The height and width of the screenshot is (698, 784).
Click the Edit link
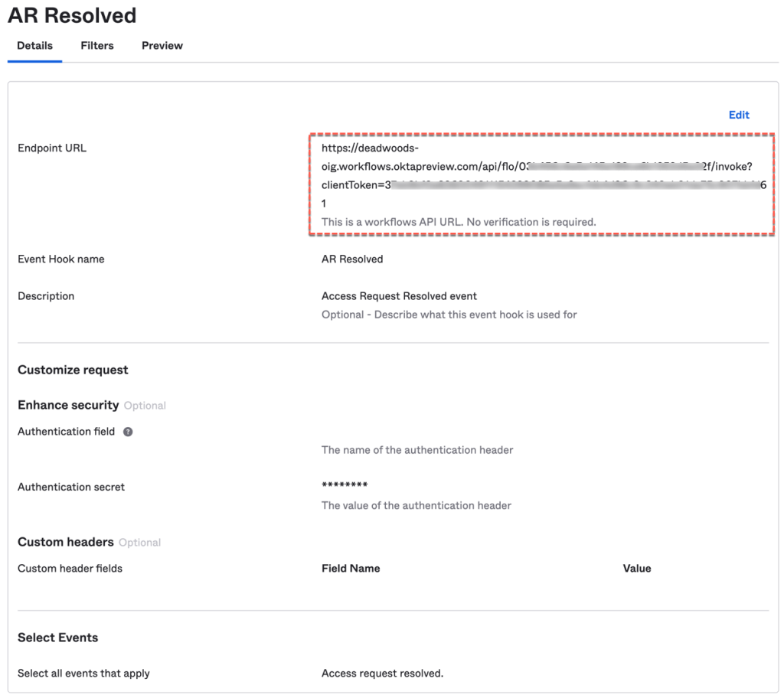(739, 115)
